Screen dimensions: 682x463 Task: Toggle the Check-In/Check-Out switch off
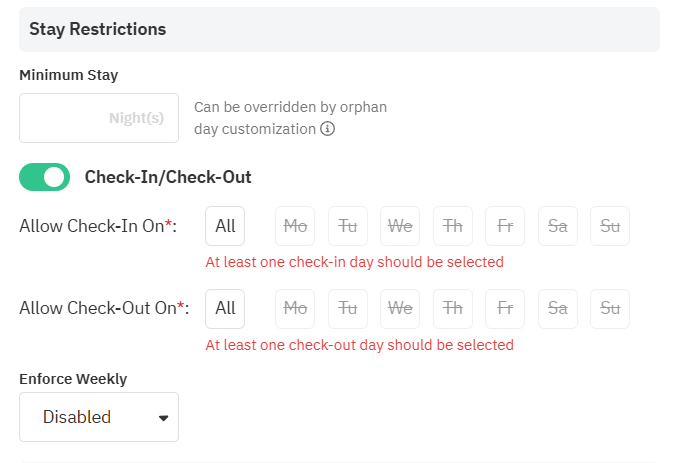coord(45,177)
